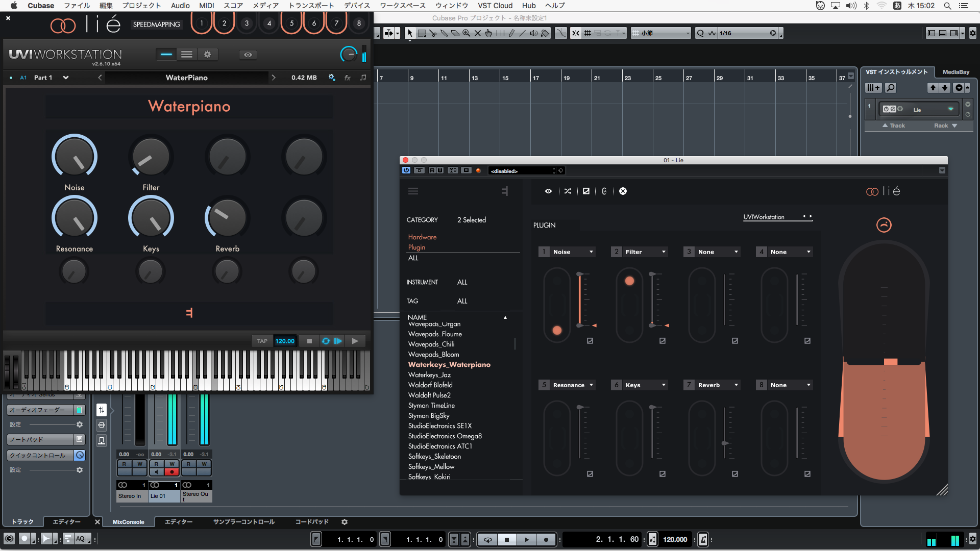Toggle Quick Controls activation button

pos(80,455)
